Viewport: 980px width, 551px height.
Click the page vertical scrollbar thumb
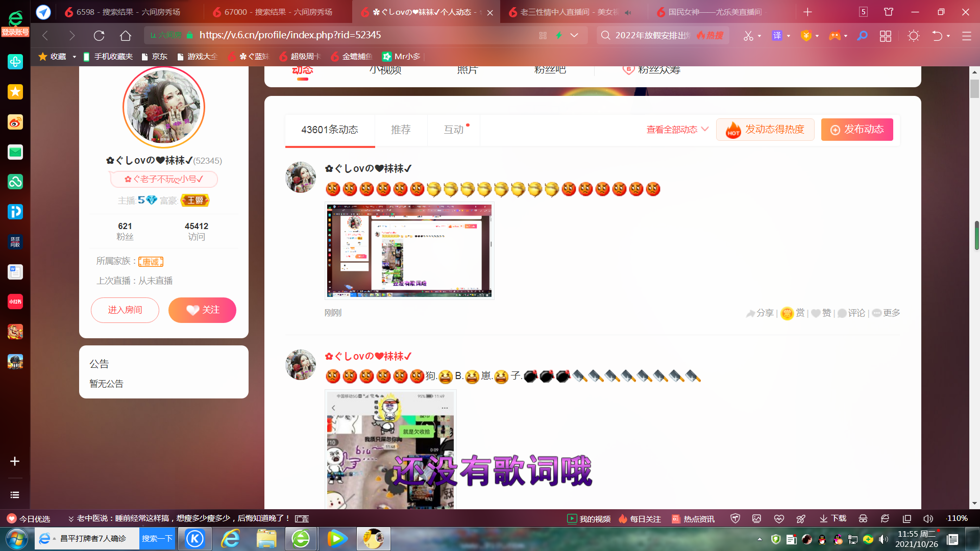(x=975, y=89)
